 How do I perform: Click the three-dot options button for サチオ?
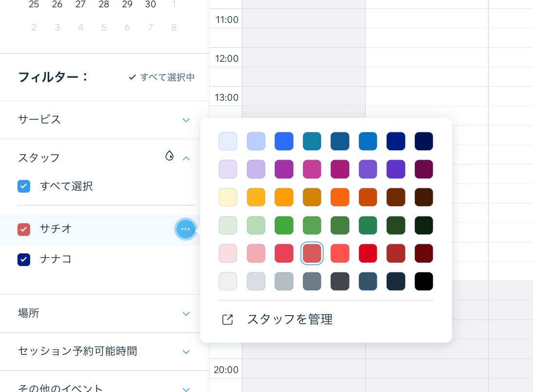click(186, 229)
